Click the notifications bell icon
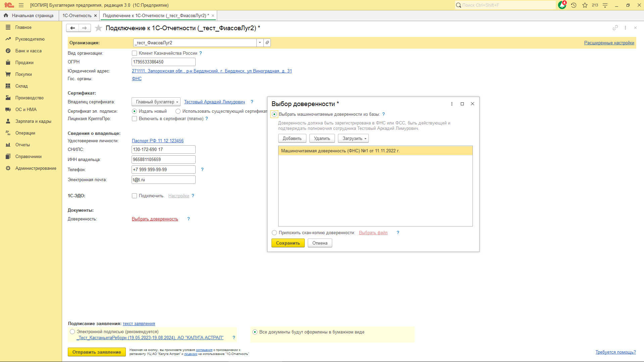 [x=562, y=5]
